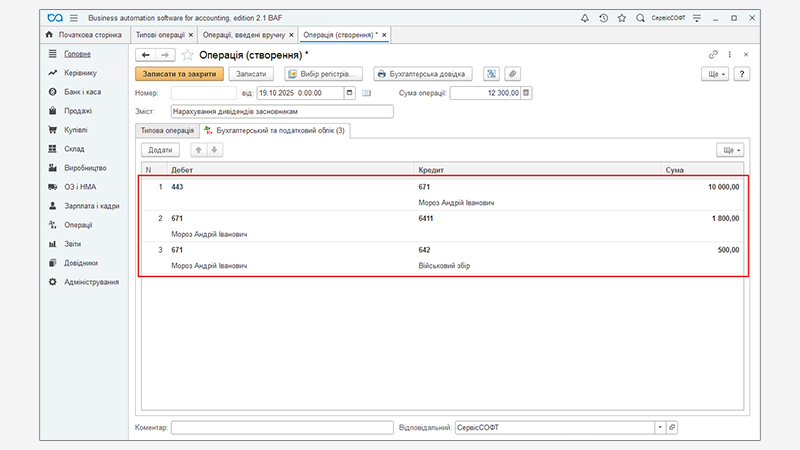The width and height of the screenshot is (800, 450).
Task: Move the row up with the arrow button
Action: coord(198,150)
